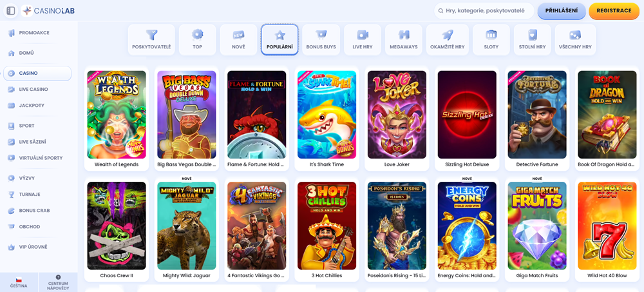
Task: Open the Čeština language selector
Action: click(x=19, y=282)
